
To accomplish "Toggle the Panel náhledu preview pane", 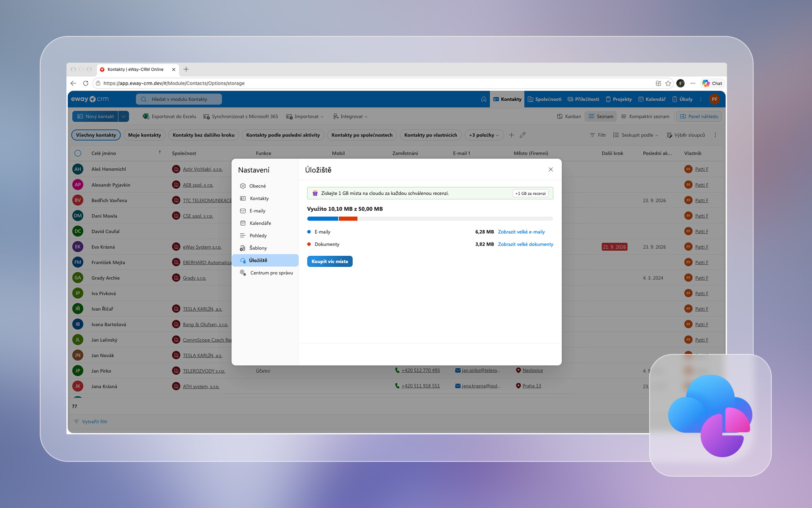I will pos(699,116).
